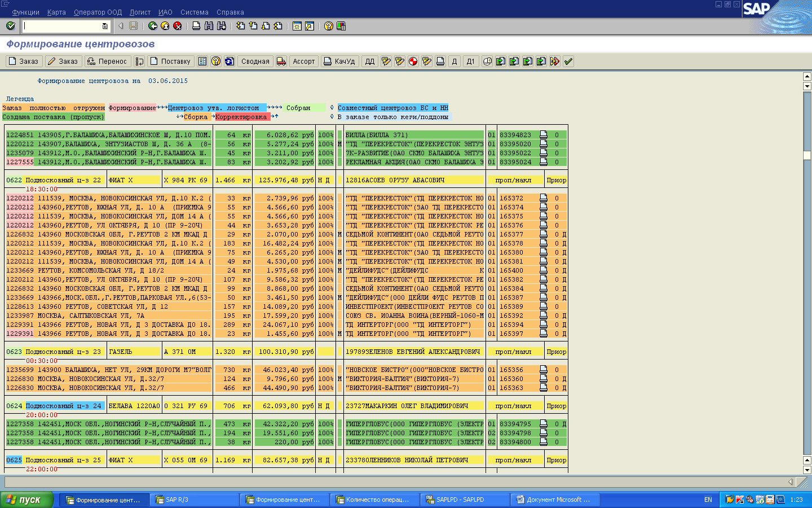Image resolution: width=812 pixels, height=508 pixels.
Task: Click the Print icon in the top toolbar
Action: (196, 26)
